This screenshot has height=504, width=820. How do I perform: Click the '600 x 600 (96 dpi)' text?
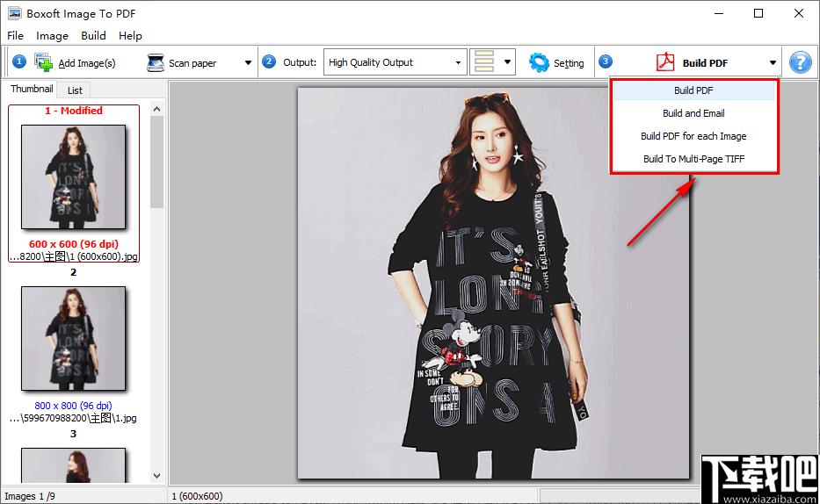click(74, 244)
